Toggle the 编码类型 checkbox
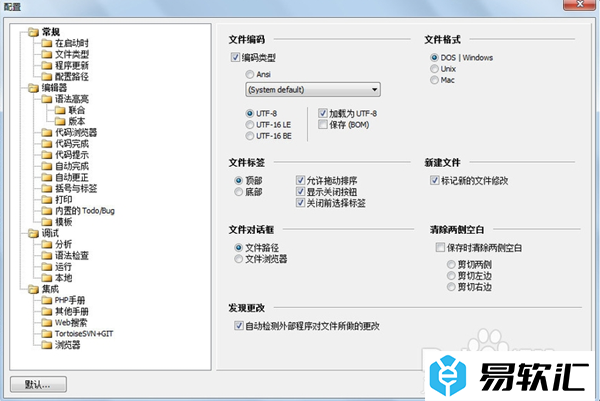 (235, 57)
